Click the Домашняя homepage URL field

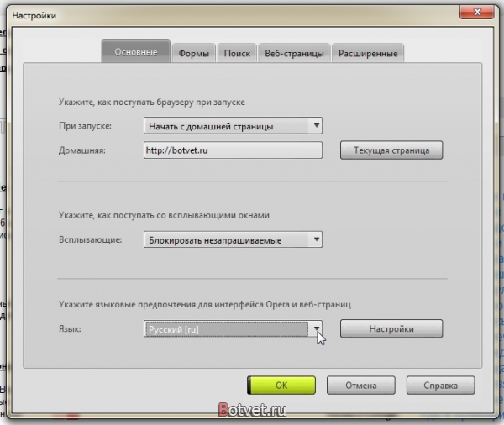[233, 150]
